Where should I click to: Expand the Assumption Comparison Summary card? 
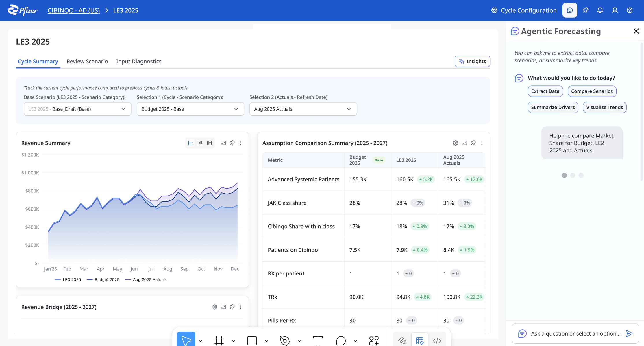point(465,143)
